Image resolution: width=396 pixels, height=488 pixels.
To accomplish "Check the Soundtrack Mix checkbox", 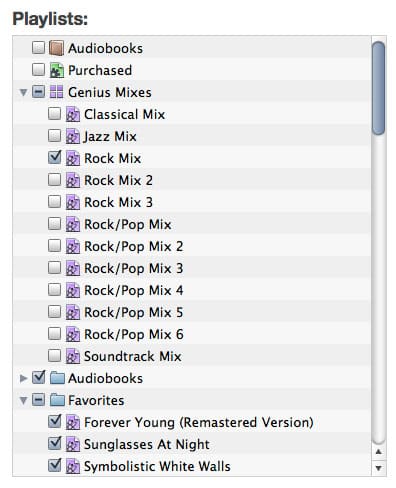I will coord(54,355).
